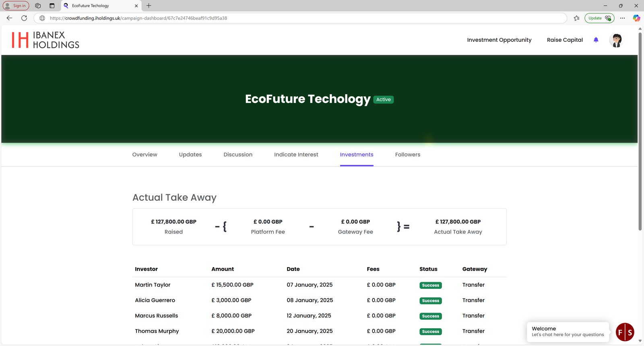644x346 pixels.
Task: Click the browser Update button
Action: 599,18
